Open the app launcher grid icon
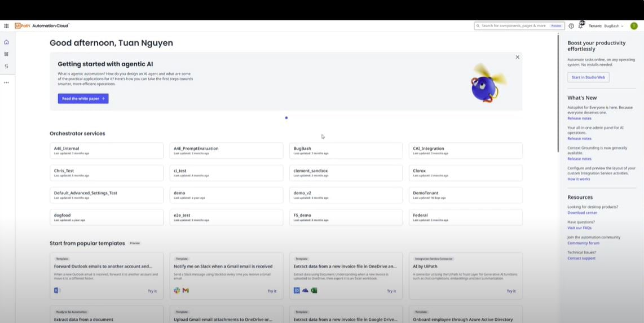Screen dimensions: 644x323 6,26
